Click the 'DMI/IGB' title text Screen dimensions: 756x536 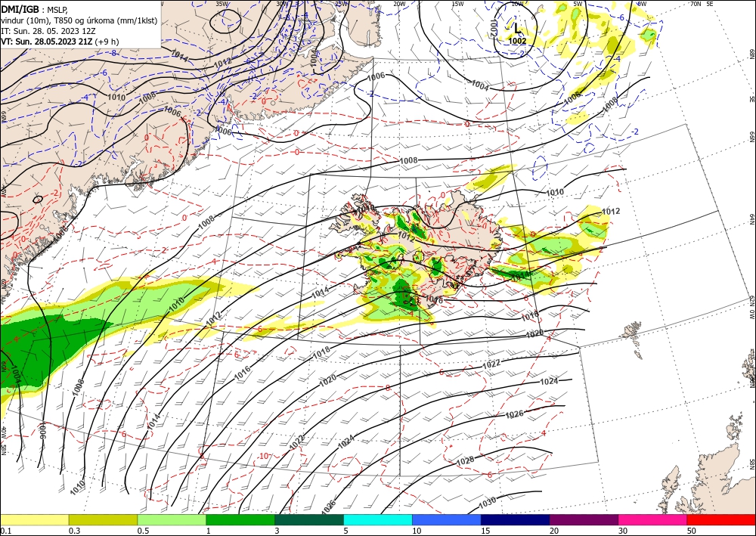click(20, 8)
